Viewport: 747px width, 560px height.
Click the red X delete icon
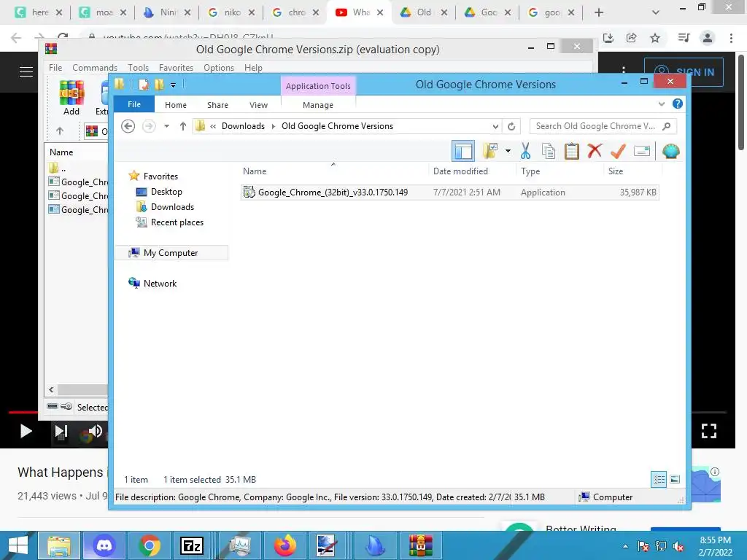pos(595,151)
